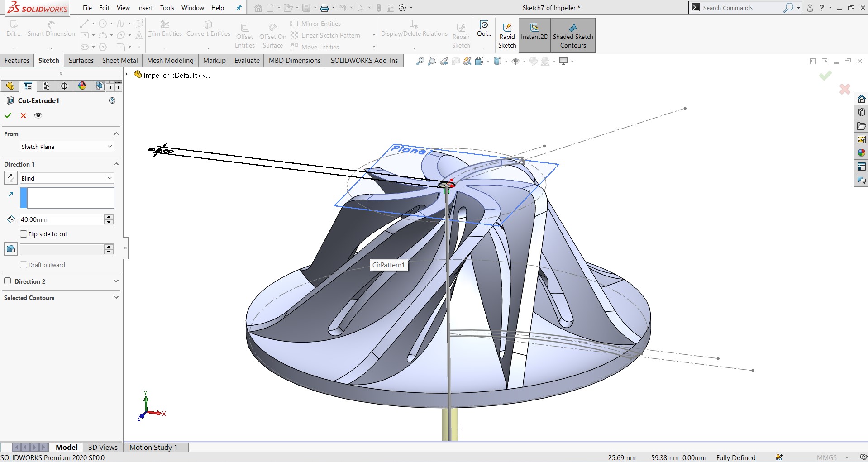Viewport: 868px width, 462px height.
Task: Open the From Sketch Plane dropdown
Action: pyautogui.click(x=67, y=147)
